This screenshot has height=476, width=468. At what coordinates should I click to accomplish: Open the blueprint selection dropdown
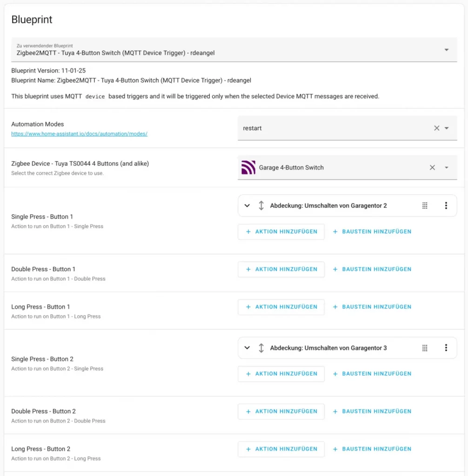click(446, 50)
